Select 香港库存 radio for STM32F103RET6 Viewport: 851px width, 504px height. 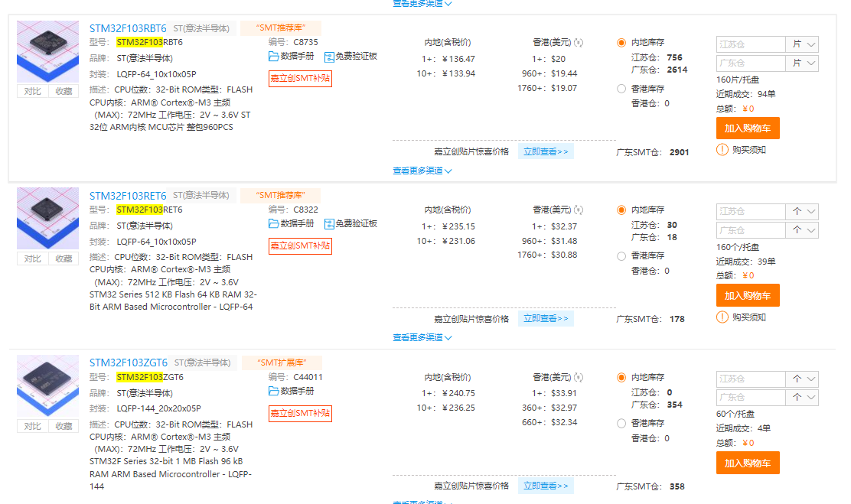[x=621, y=256]
